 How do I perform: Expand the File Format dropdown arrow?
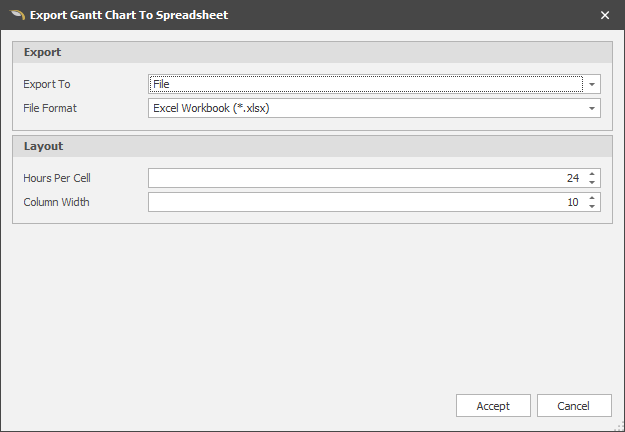pos(592,108)
